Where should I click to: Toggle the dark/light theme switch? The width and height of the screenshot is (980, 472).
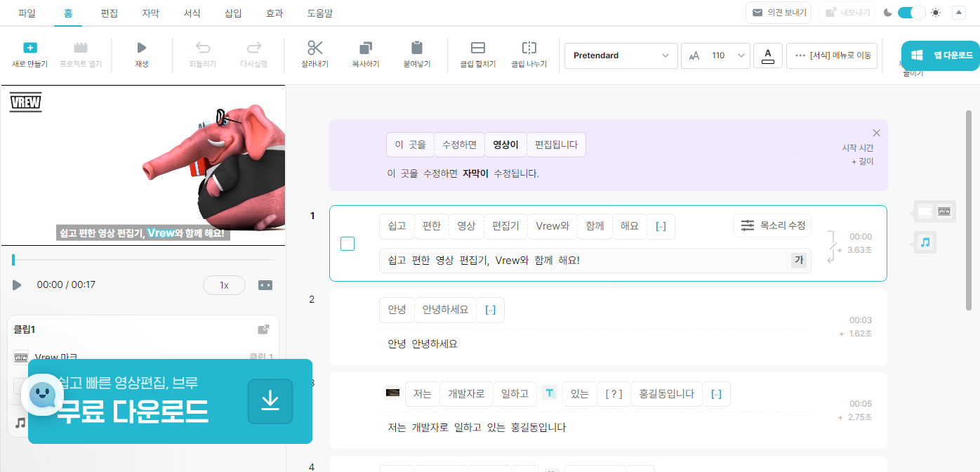tap(911, 13)
